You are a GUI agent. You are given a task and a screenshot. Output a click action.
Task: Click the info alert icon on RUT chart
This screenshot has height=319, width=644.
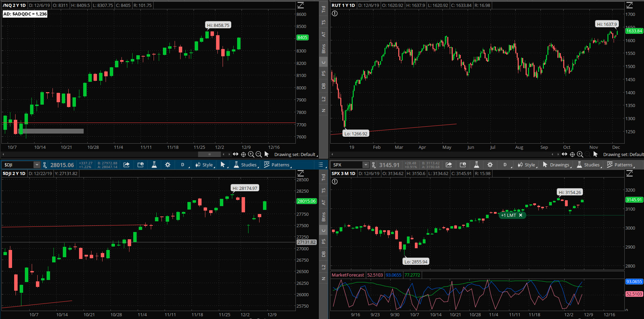point(335,13)
